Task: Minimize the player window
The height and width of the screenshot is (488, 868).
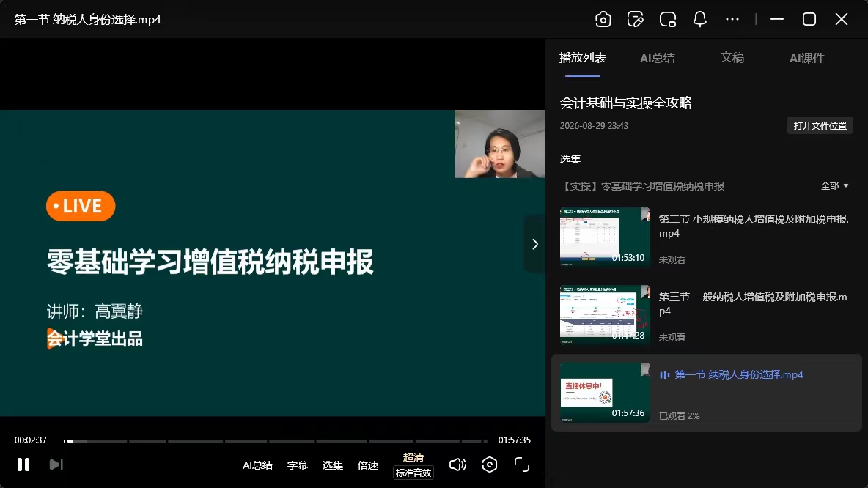Action: click(x=776, y=19)
